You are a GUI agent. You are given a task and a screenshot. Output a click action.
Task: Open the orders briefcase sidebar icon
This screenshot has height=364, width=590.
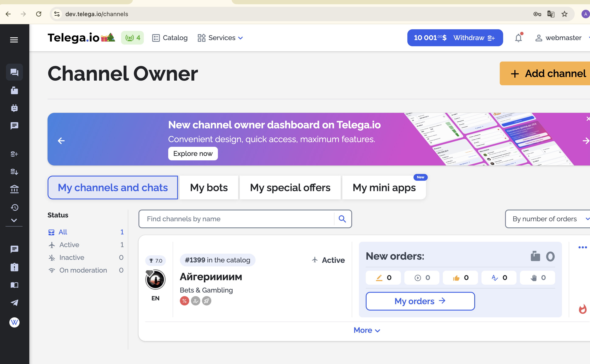[14, 91]
